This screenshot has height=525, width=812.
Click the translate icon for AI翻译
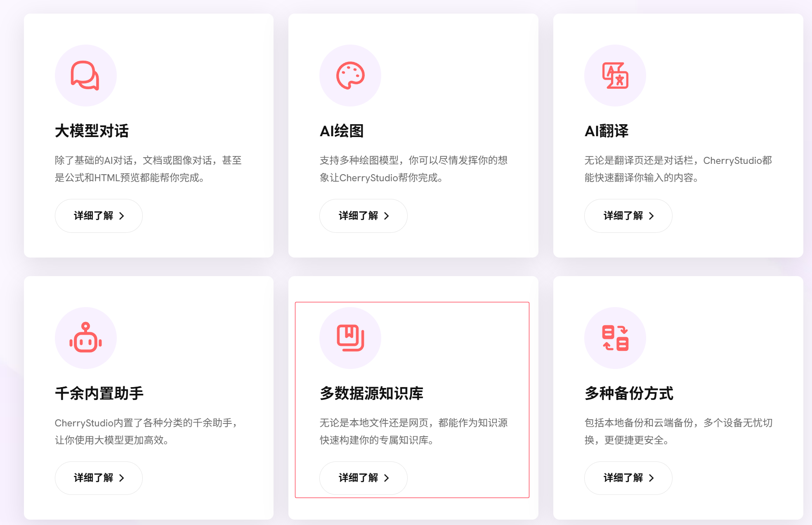pyautogui.click(x=615, y=76)
